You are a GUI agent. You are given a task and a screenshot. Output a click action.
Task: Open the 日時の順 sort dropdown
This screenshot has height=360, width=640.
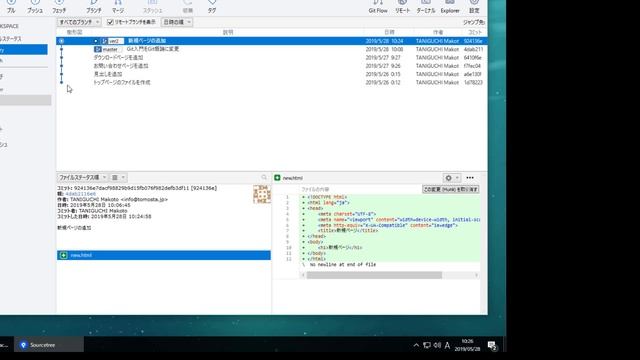pos(177,22)
